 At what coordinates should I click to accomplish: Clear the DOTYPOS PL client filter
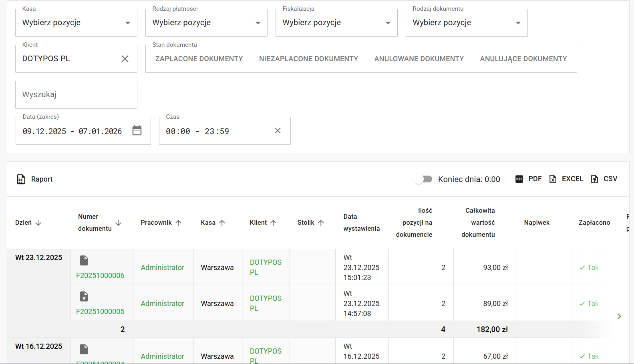point(125,59)
